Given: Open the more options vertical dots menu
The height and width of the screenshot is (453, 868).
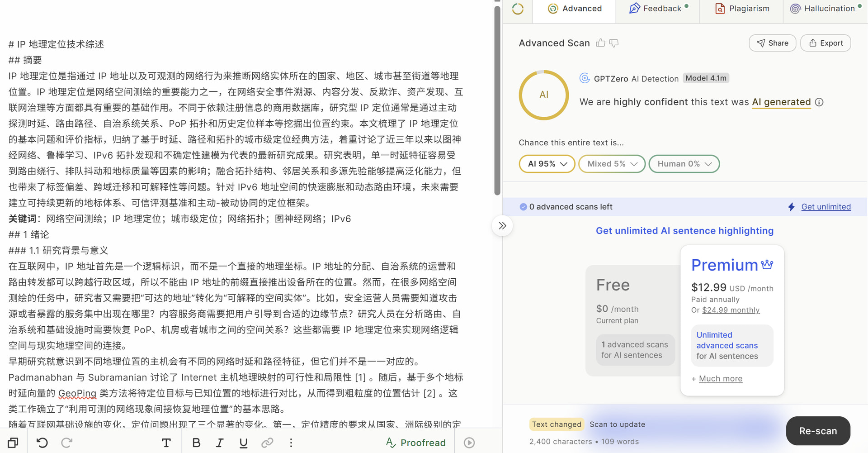Looking at the screenshot, I should pyautogui.click(x=291, y=443).
